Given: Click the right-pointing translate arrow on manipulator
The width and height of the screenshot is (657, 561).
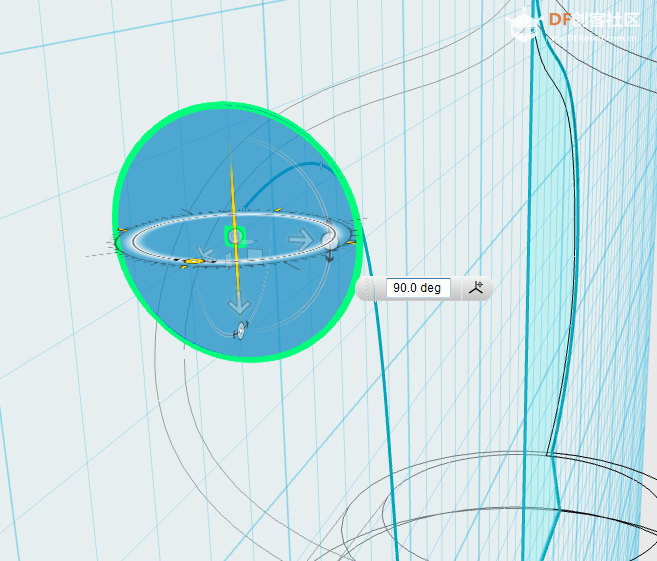Looking at the screenshot, I should click(x=299, y=238).
